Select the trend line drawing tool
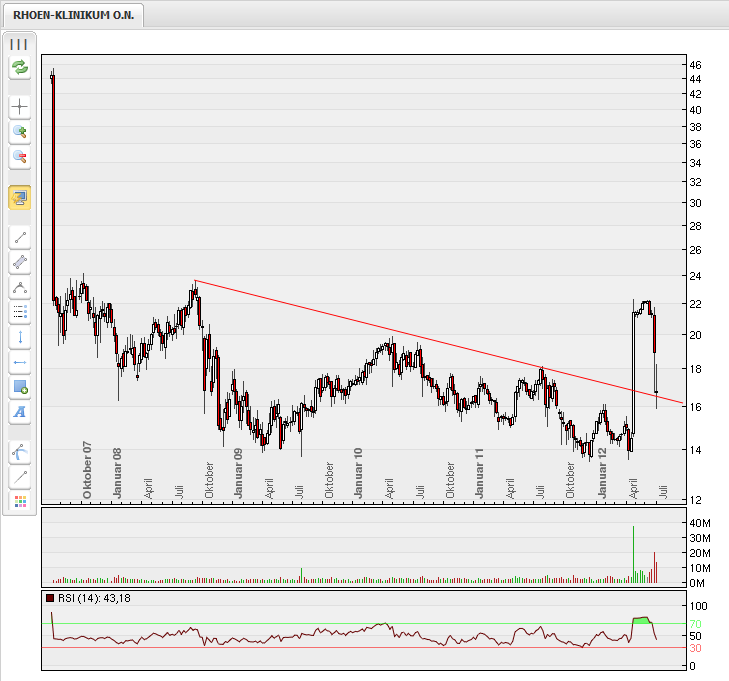 [x=20, y=238]
